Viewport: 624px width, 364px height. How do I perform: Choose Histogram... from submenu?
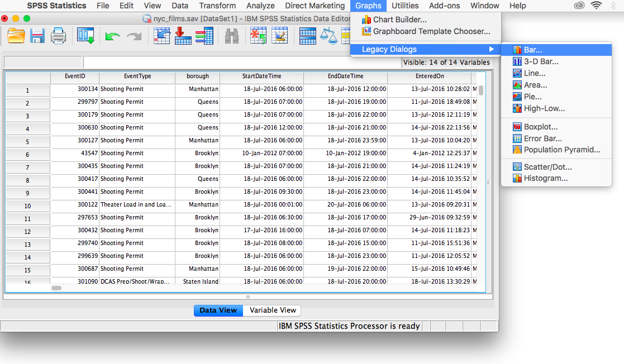556,178
